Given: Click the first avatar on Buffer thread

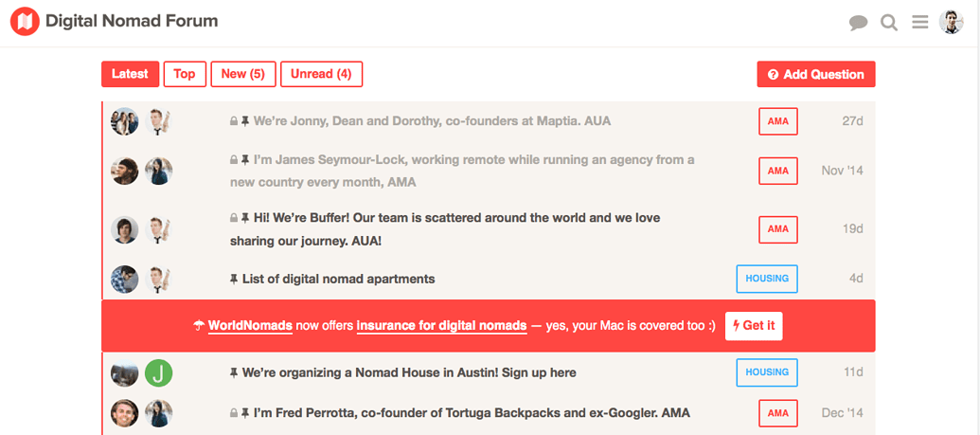Looking at the screenshot, I should 125,229.
